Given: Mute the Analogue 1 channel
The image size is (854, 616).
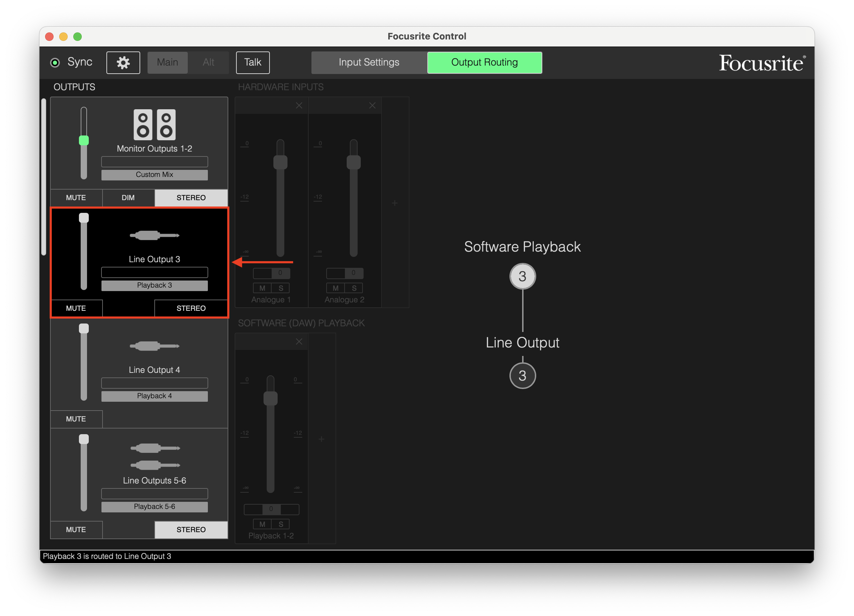Looking at the screenshot, I should 262,288.
